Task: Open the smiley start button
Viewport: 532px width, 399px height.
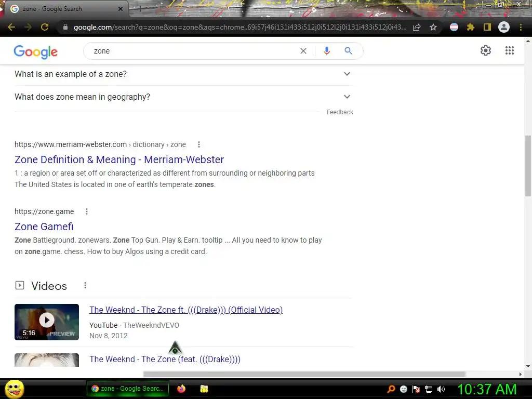Action: pos(15,389)
